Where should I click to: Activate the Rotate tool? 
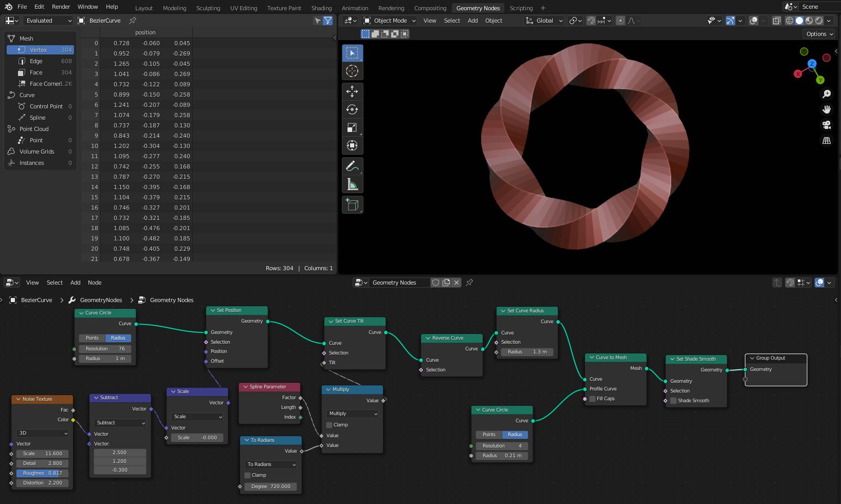[352, 109]
